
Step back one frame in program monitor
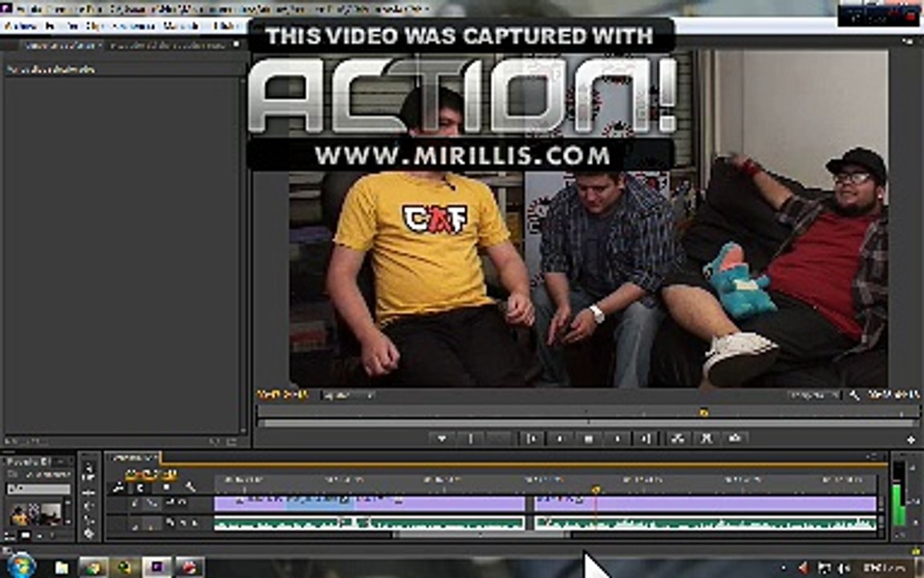(559, 438)
